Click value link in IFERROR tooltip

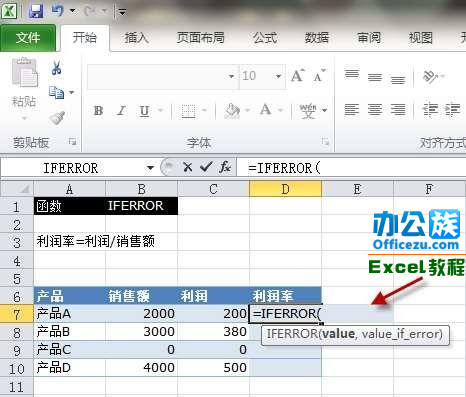[x=338, y=334]
